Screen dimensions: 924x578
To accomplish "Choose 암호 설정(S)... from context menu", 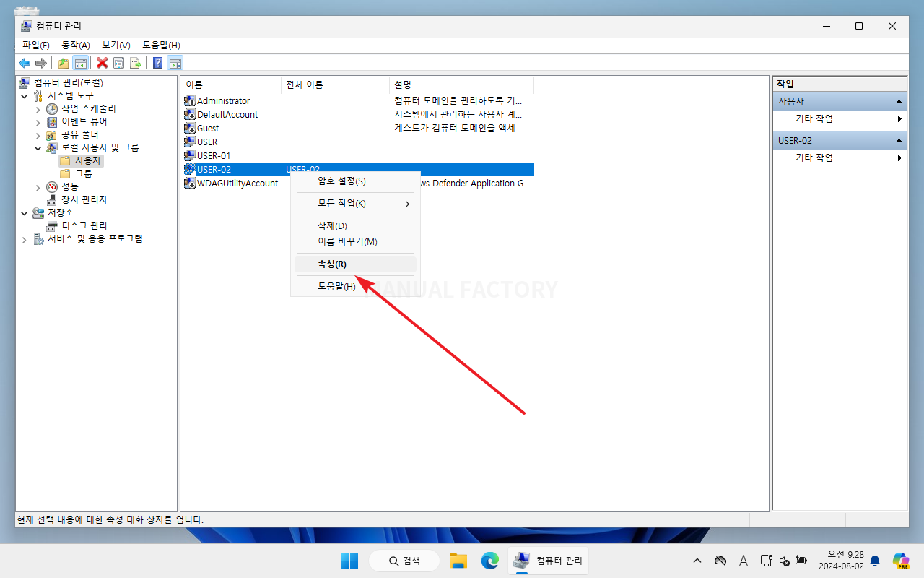I will [x=355, y=181].
